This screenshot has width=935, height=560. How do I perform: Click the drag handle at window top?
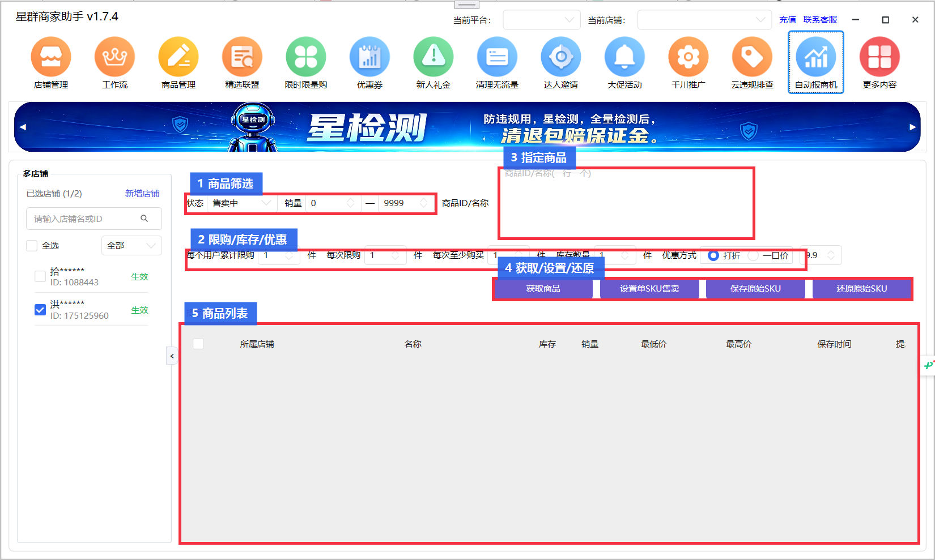click(x=467, y=5)
